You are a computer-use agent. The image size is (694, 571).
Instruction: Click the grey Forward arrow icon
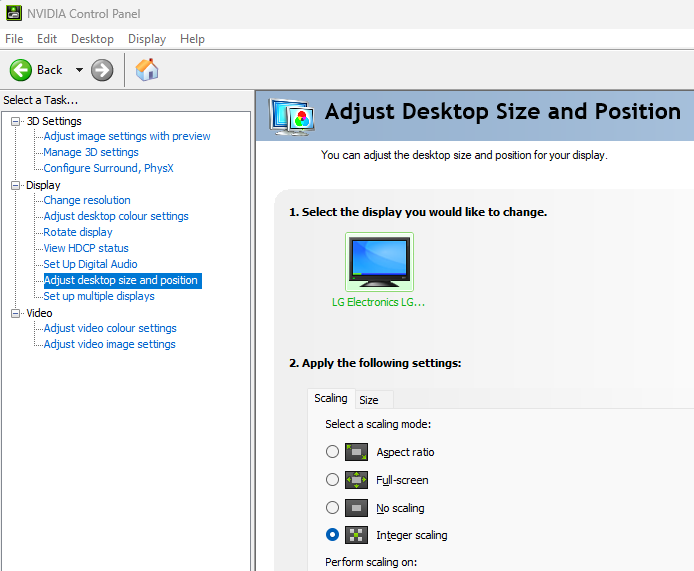point(102,70)
